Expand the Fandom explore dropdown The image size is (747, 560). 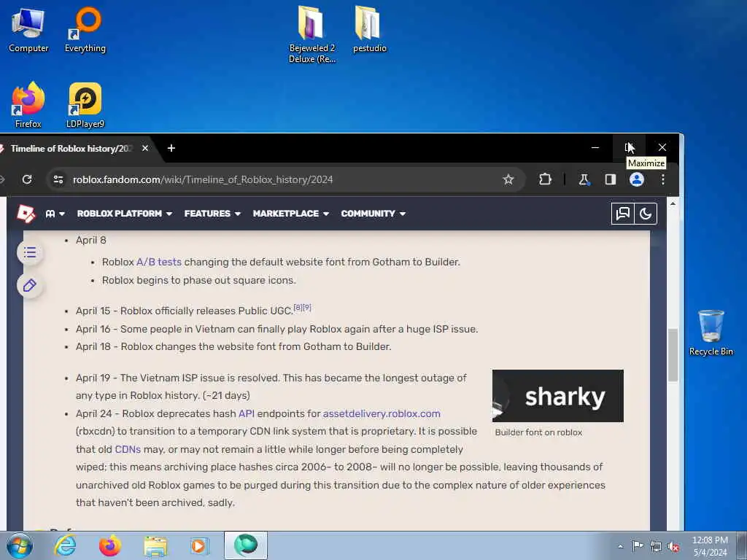[55, 214]
